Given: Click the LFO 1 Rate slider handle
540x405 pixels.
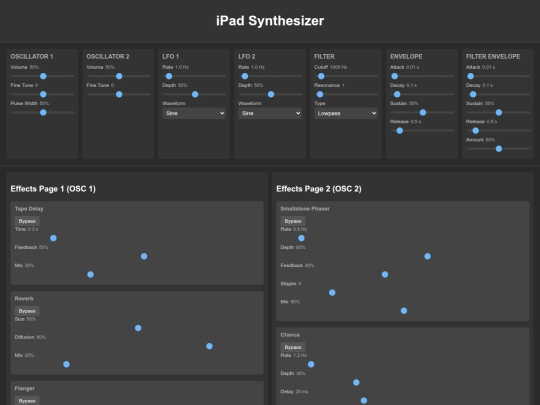Looking at the screenshot, I should [169, 76].
